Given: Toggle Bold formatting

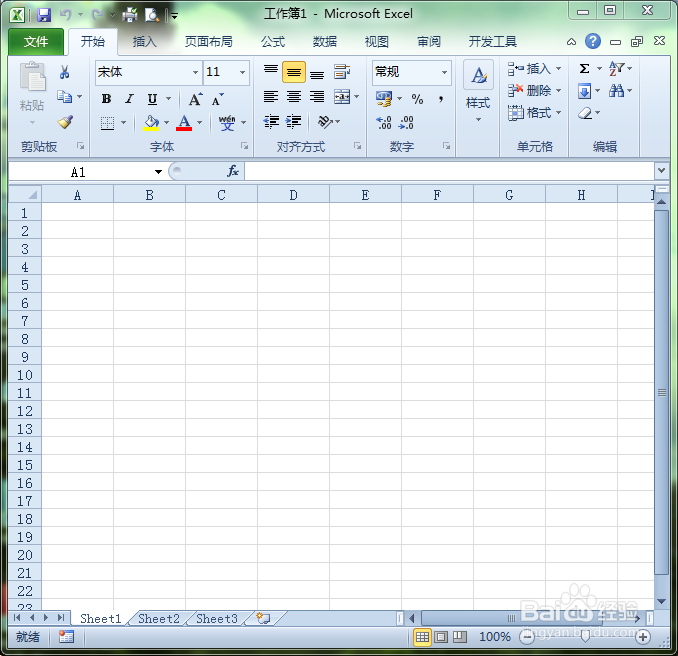Looking at the screenshot, I should 106,99.
